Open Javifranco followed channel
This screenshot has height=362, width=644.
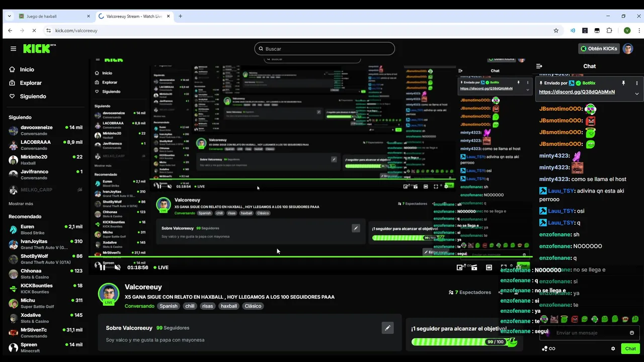45,174
